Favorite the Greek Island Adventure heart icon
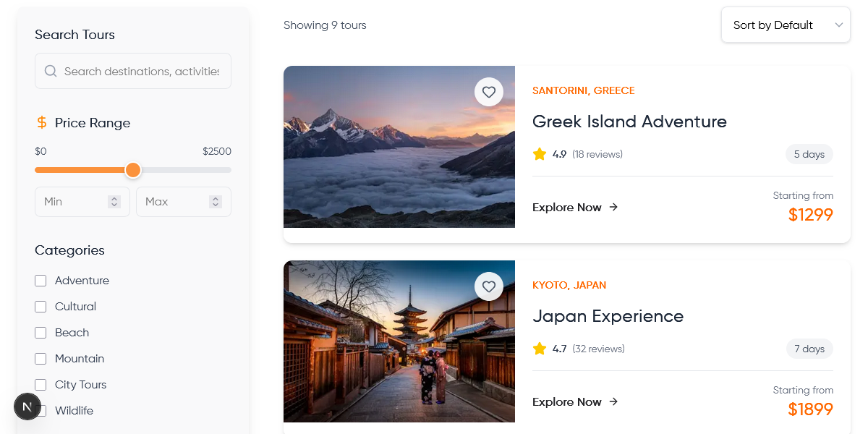The height and width of the screenshot is (434, 868). coord(489,92)
